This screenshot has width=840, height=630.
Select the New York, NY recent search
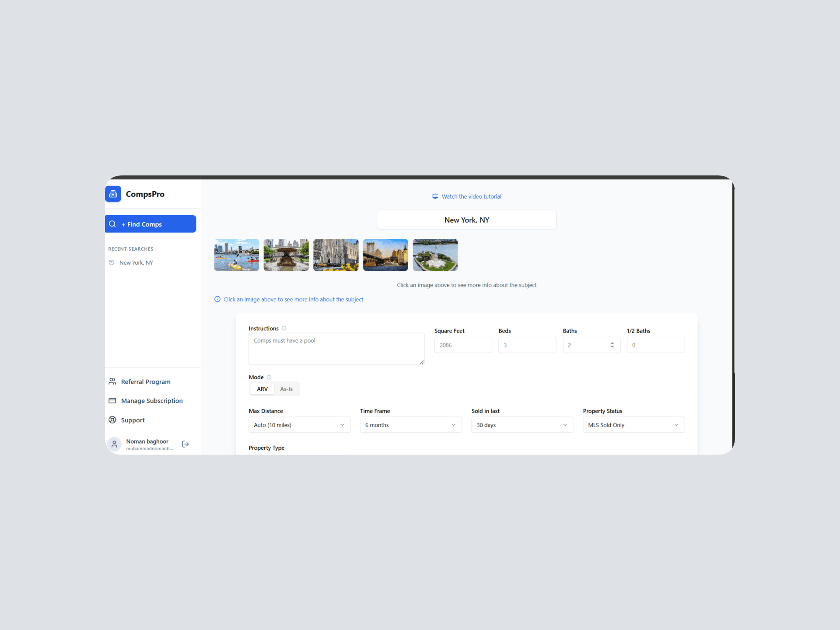pyautogui.click(x=136, y=262)
